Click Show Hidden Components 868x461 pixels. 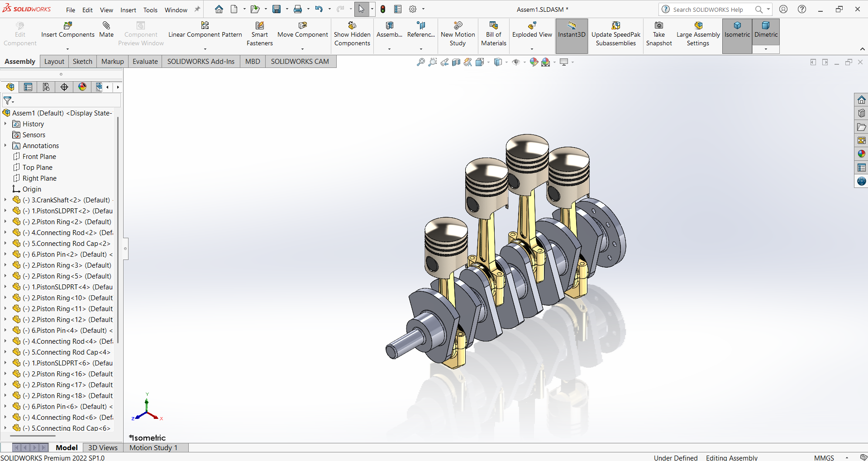pos(352,34)
